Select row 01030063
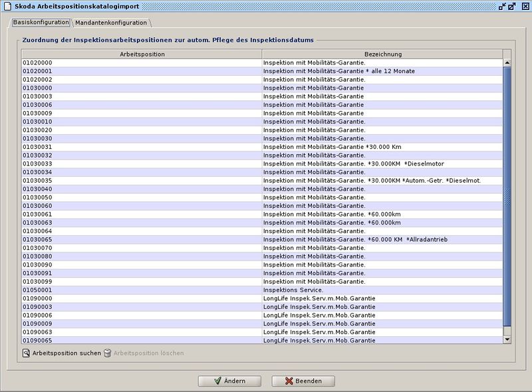Screen dimensions: 532x392 point(262,223)
